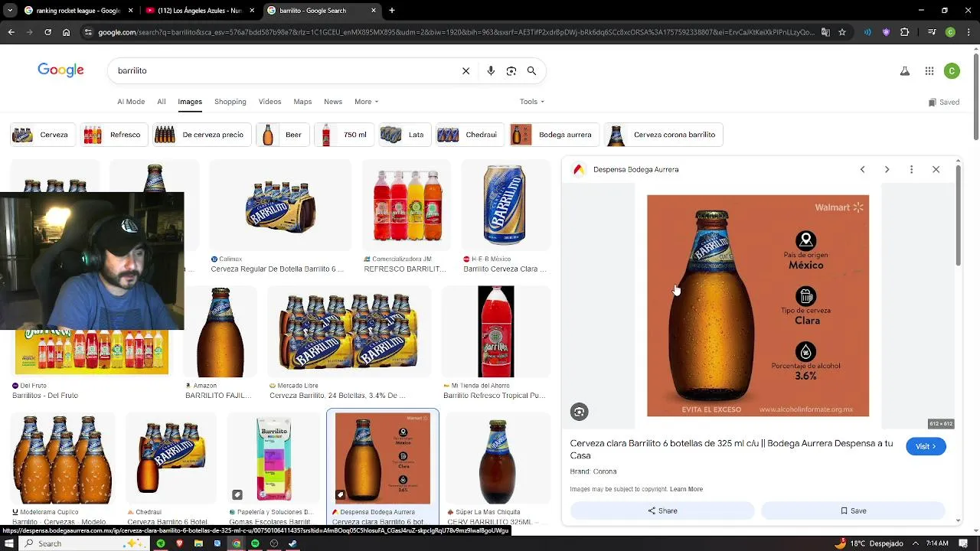Select the All results tab
This screenshot has height=551, width=980.
162,102
